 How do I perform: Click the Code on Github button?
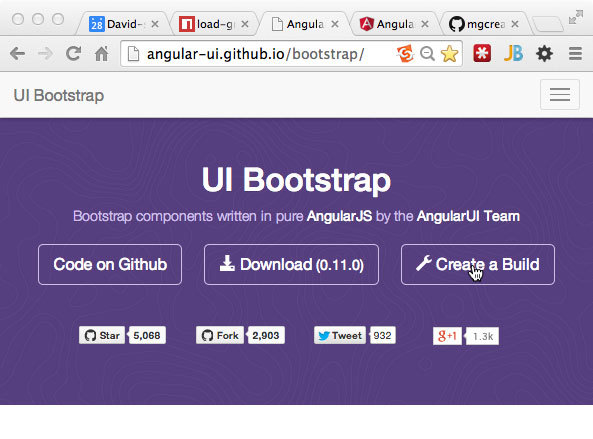(x=110, y=264)
